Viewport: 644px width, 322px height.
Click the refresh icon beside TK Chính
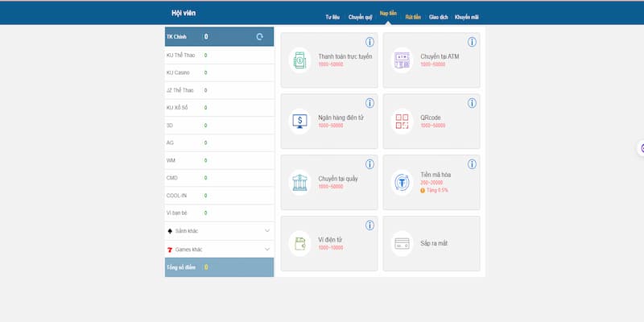[x=259, y=37]
